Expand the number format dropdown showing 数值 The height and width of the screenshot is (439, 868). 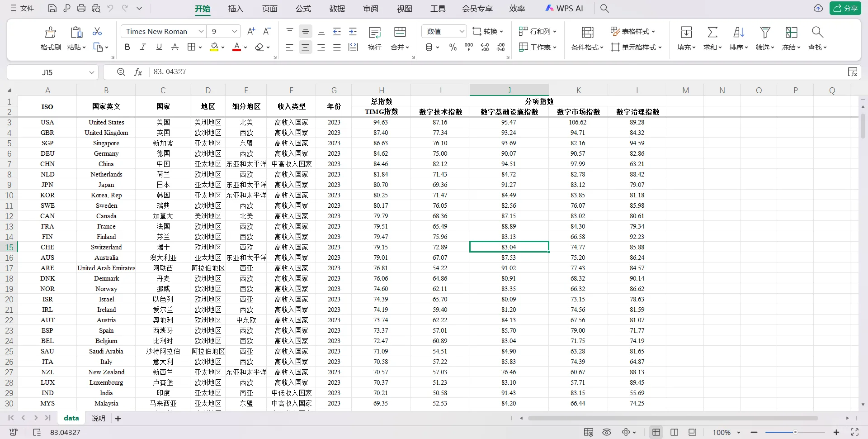point(462,31)
